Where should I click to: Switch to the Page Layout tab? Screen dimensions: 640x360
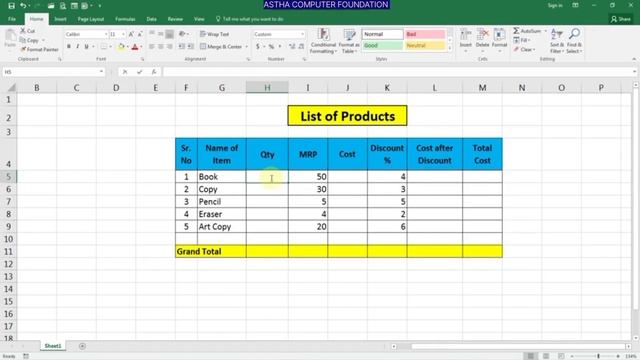click(91, 19)
